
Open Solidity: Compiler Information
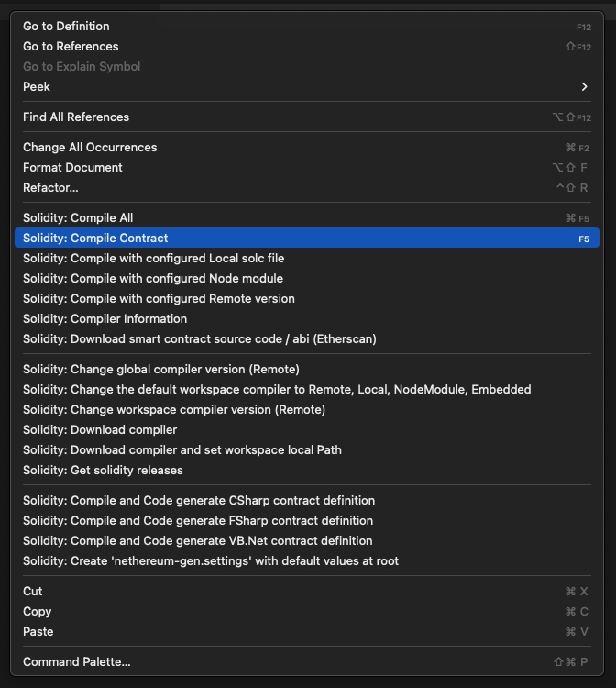(307, 318)
